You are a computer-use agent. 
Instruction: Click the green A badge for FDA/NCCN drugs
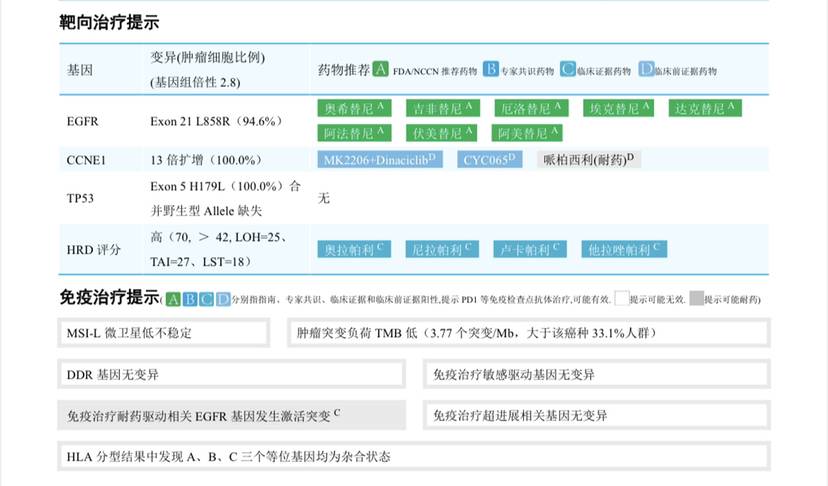click(x=380, y=70)
